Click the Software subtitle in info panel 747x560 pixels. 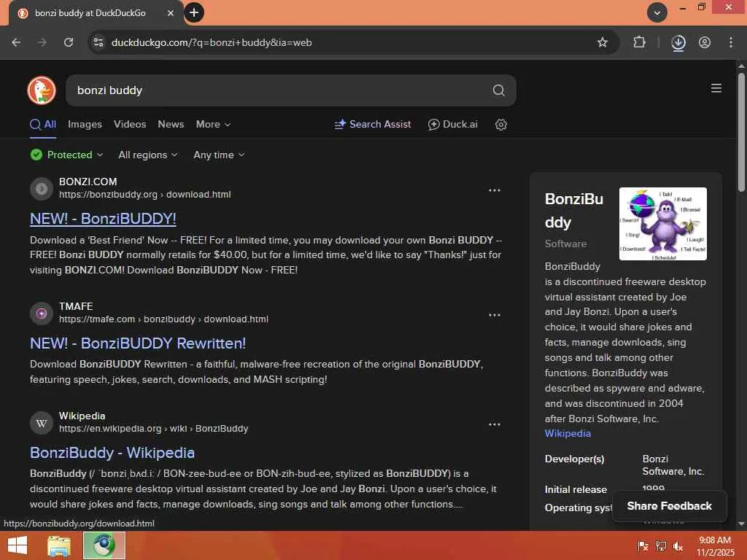pyautogui.click(x=565, y=244)
